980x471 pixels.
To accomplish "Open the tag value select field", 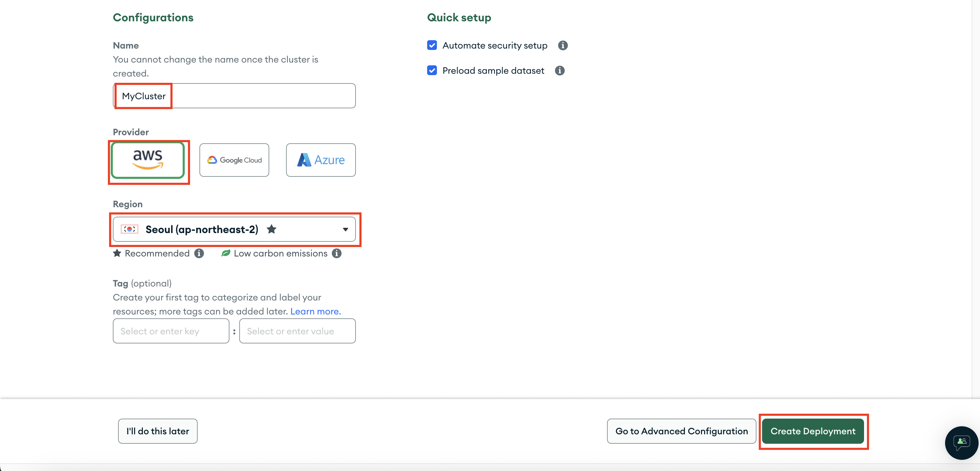I will pyautogui.click(x=297, y=331).
